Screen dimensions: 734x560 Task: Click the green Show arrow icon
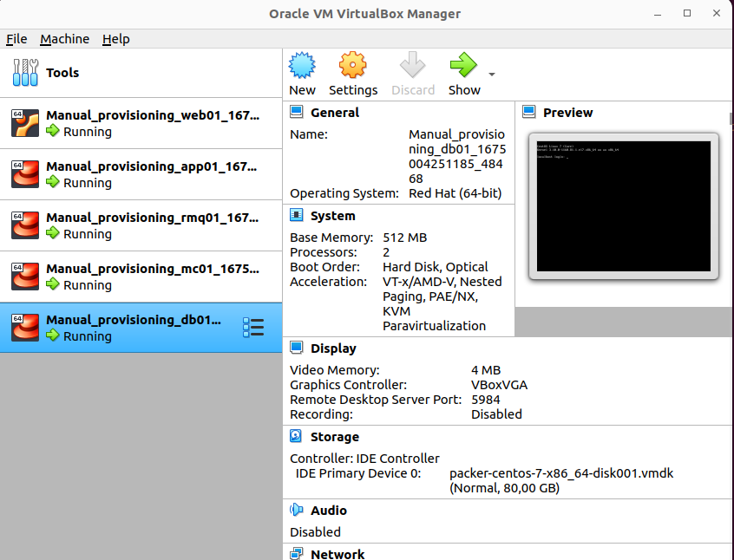463,65
